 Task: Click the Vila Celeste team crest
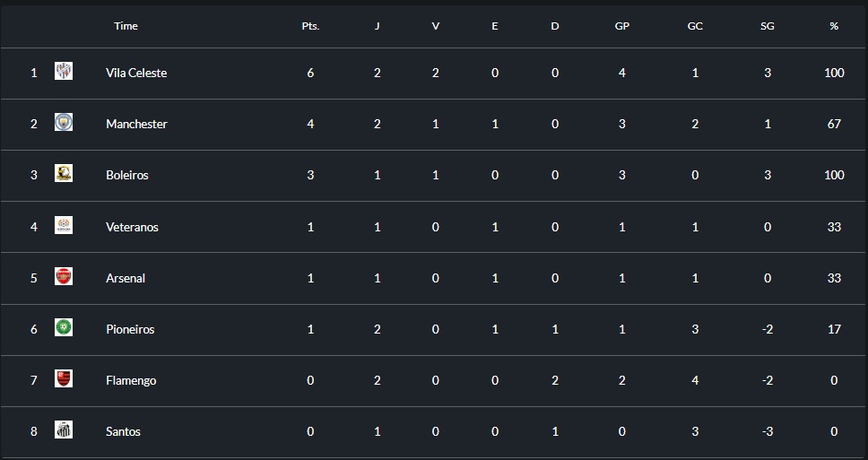64,71
